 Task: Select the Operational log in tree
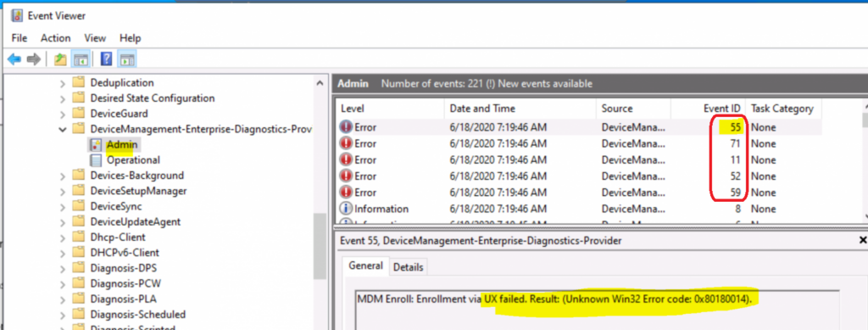[133, 160]
